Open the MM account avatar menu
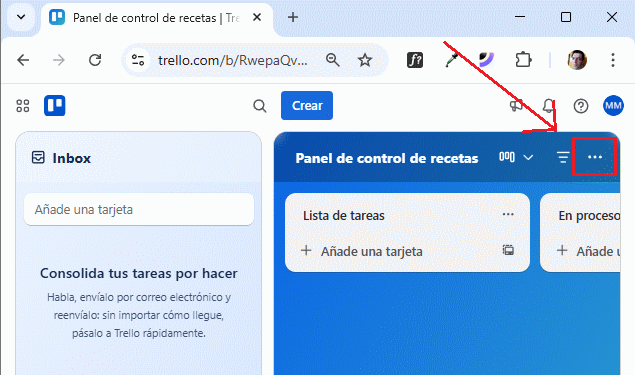This screenshot has height=375, width=635. [x=613, y=106]
